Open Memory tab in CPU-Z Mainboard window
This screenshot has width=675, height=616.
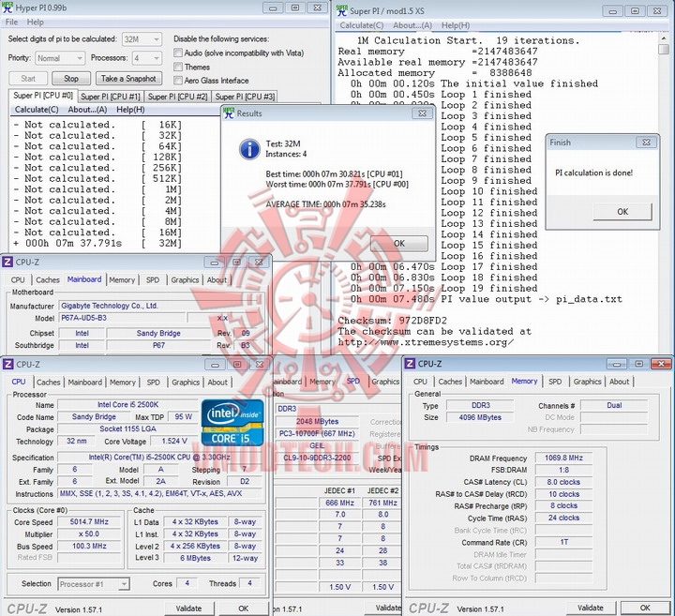pyautogui.click(x=122, y=279)
